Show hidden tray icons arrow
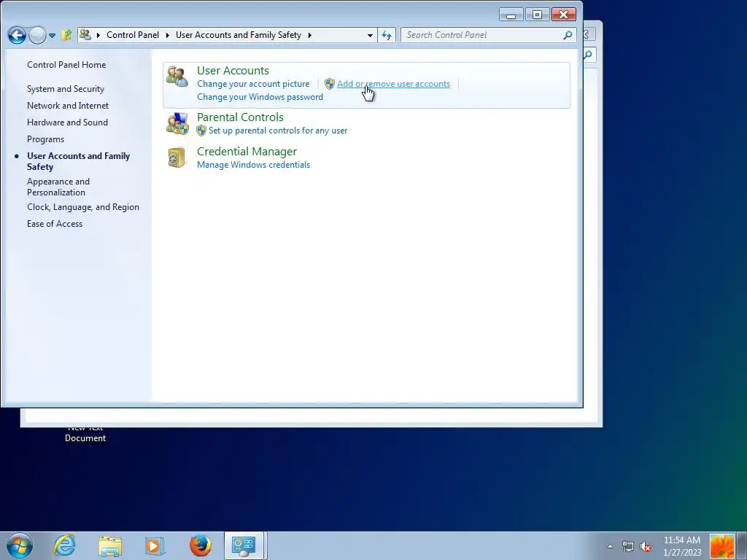 (610, 546)
